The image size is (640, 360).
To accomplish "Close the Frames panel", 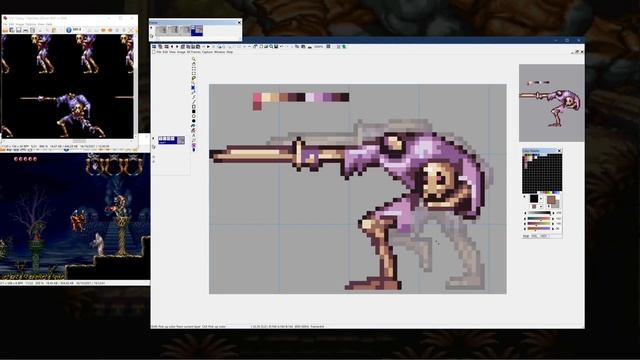I will (x=239, y=22).
